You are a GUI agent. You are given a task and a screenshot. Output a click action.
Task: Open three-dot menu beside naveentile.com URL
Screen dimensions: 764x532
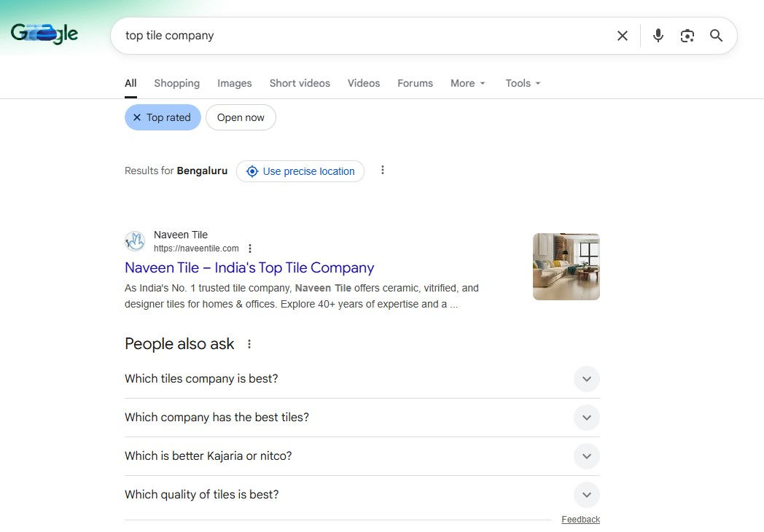(x=250, y=249)
